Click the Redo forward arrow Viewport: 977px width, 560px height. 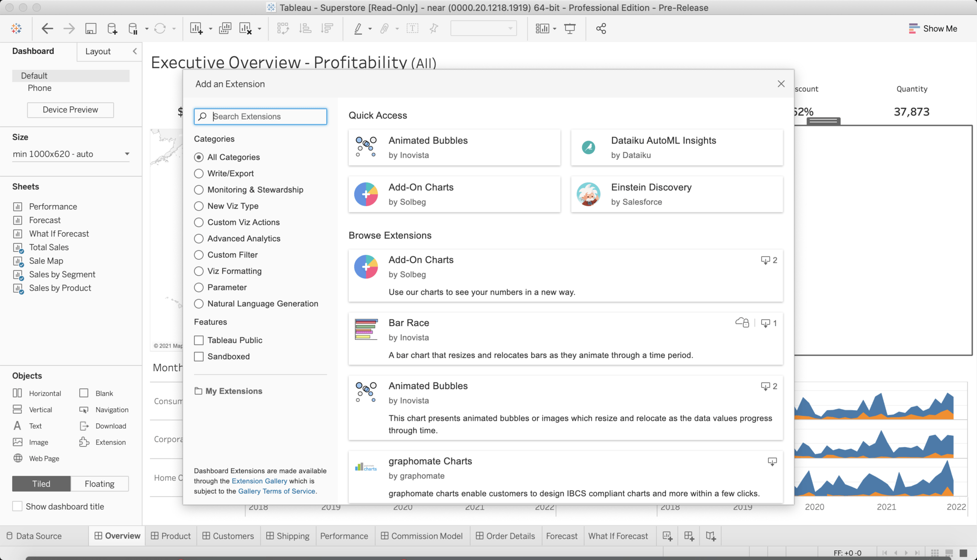point(69,28)
